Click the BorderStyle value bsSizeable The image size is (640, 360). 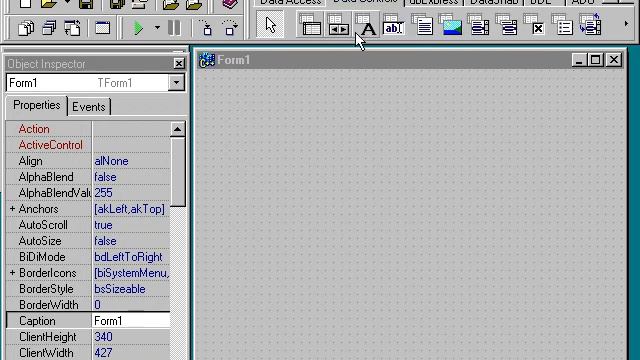point(120,289)
